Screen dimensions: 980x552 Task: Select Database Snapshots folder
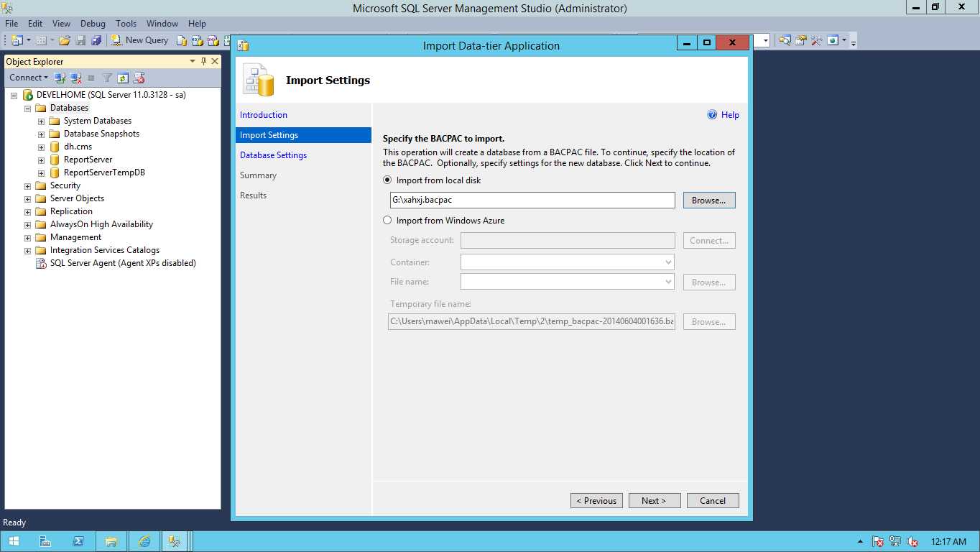pyautogui.click(x=101, y=134)
